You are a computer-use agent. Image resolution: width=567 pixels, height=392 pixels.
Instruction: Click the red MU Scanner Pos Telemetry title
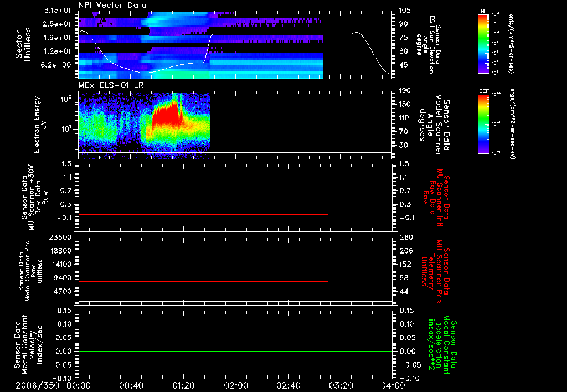pos(435,271)
